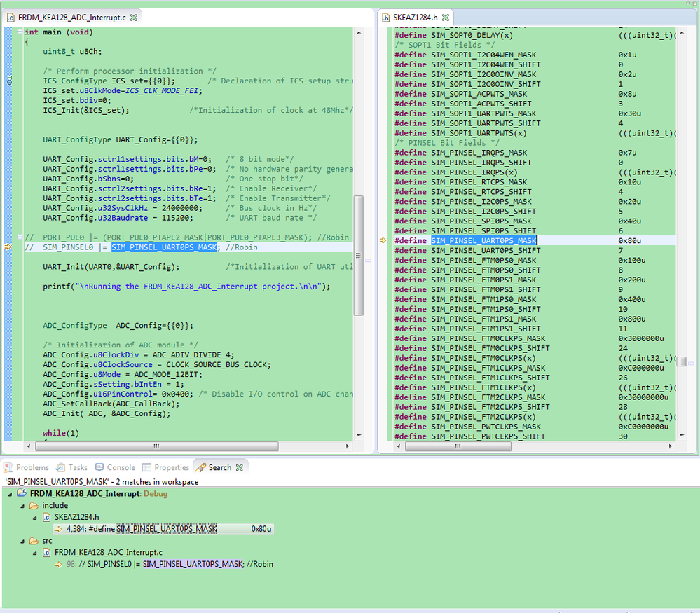Click the Properties table icon

(146, 467)
